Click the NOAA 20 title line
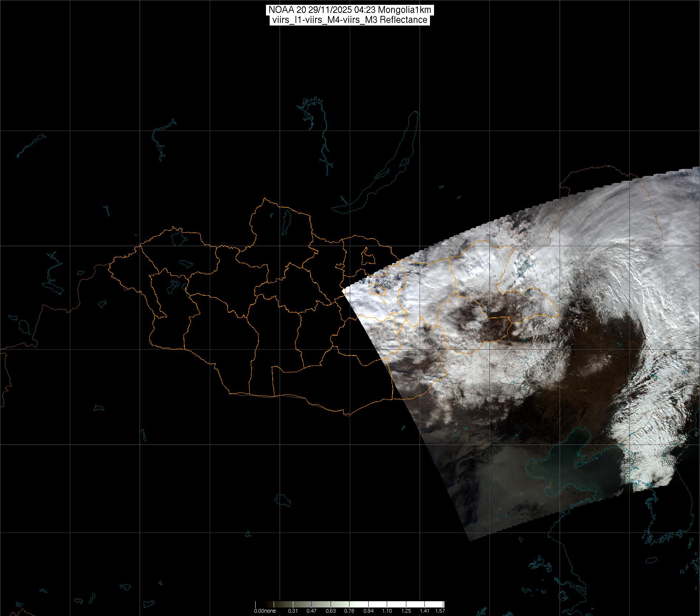The image size is (700, 616). click(x=349, y=10)
